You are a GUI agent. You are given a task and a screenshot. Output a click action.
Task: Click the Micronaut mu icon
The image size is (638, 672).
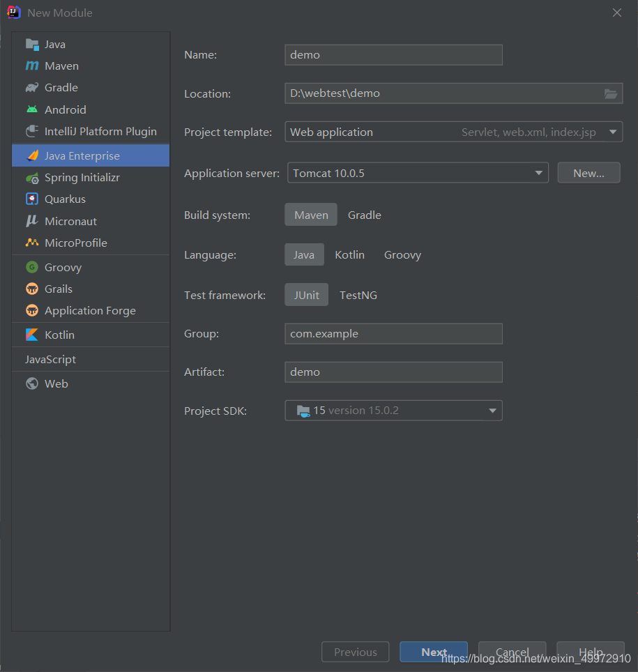click(32, 221)
